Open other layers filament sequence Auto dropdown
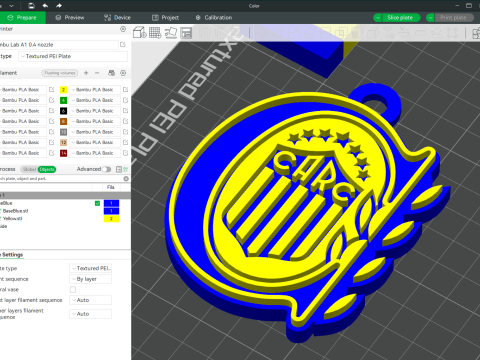Viewport: 480px width, 360px height. click(90, 314)
